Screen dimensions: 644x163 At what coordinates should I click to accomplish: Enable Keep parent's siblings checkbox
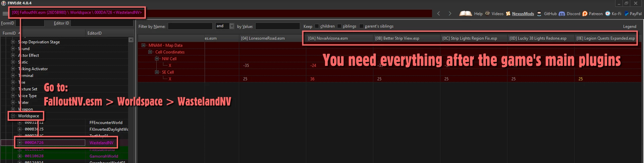[361, 26]
